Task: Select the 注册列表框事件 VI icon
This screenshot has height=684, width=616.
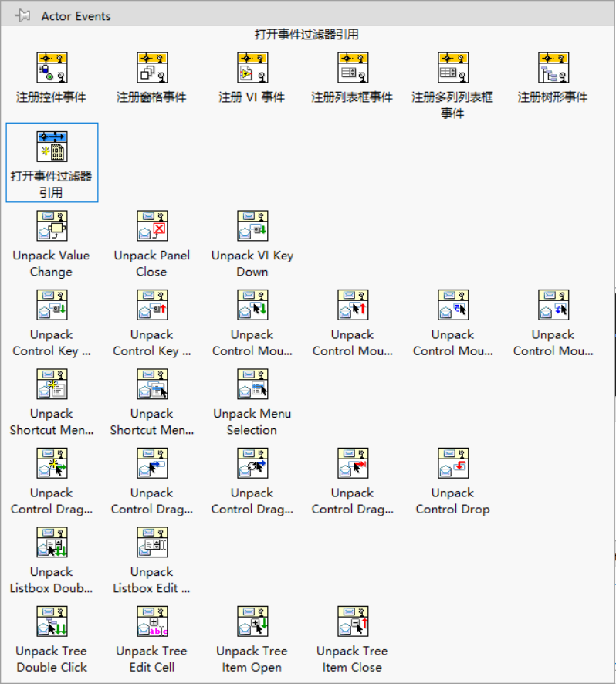Action: [353, 68]
